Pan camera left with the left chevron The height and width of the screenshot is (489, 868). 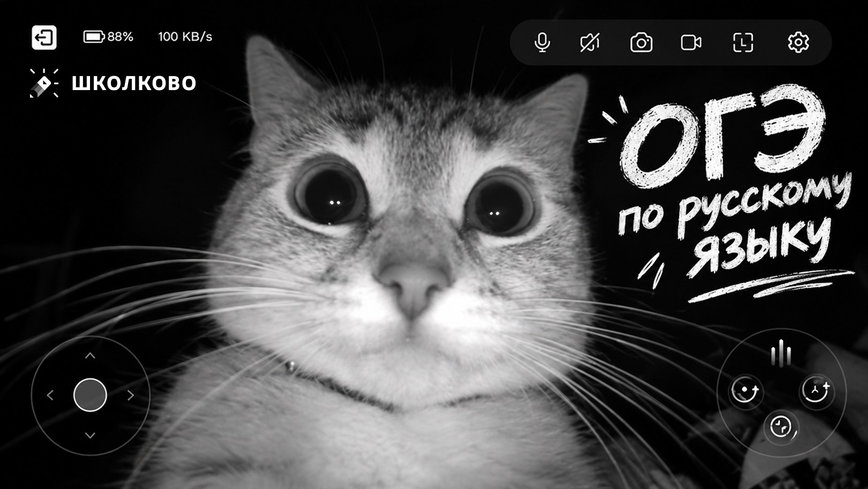(x=50, y=395)
